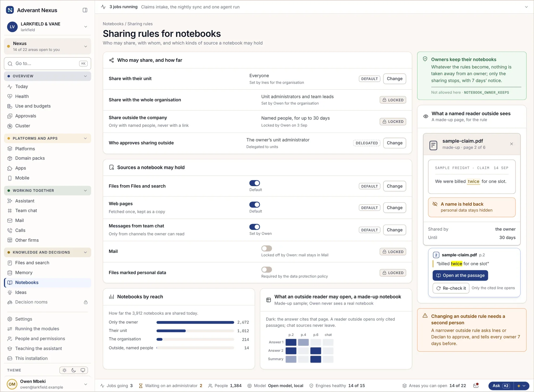Image resolution: width=534 pixels, height=392 pixels.
Task: Close the sample-claim.pdf preview
Action: 512,144
